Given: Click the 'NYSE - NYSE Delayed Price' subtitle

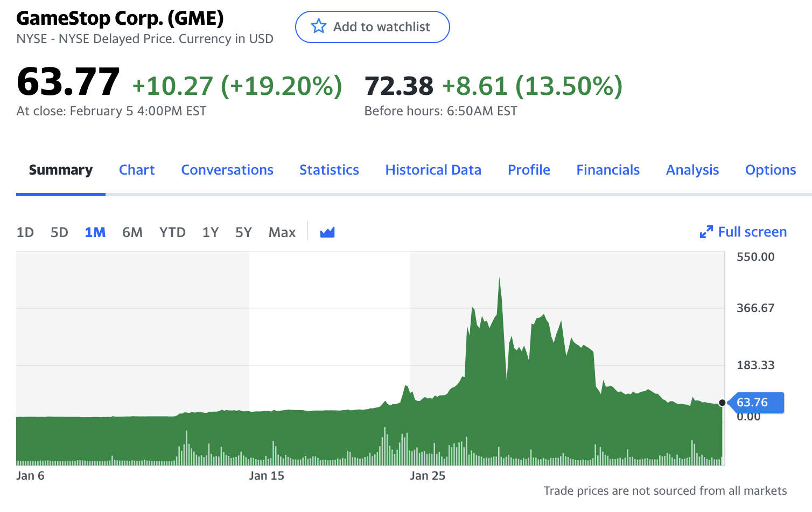Looking at the screenshot, I should 145,39.
